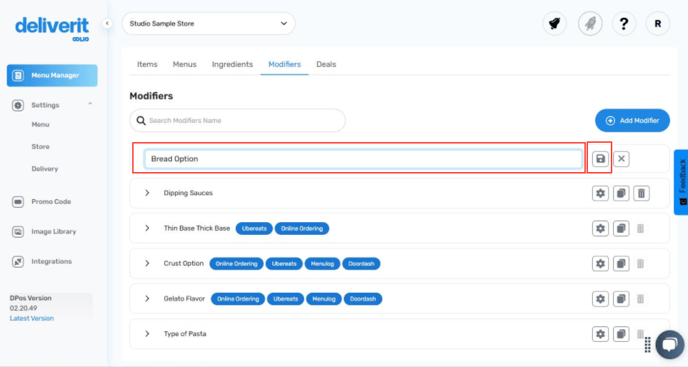Screen dimensions: 688x367
Task: Switch to the Items tab
Action: pyautogui.click(x=147, y=64)
